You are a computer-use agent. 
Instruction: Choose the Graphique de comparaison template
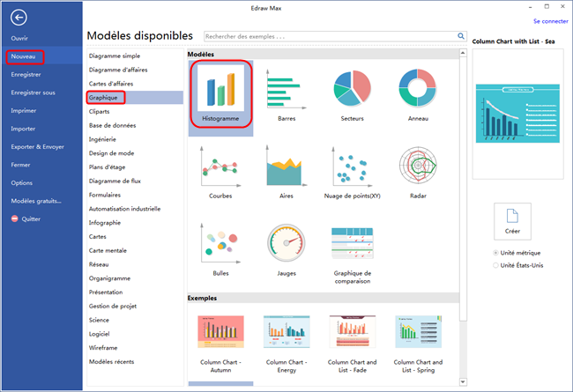tap(353, 255)
